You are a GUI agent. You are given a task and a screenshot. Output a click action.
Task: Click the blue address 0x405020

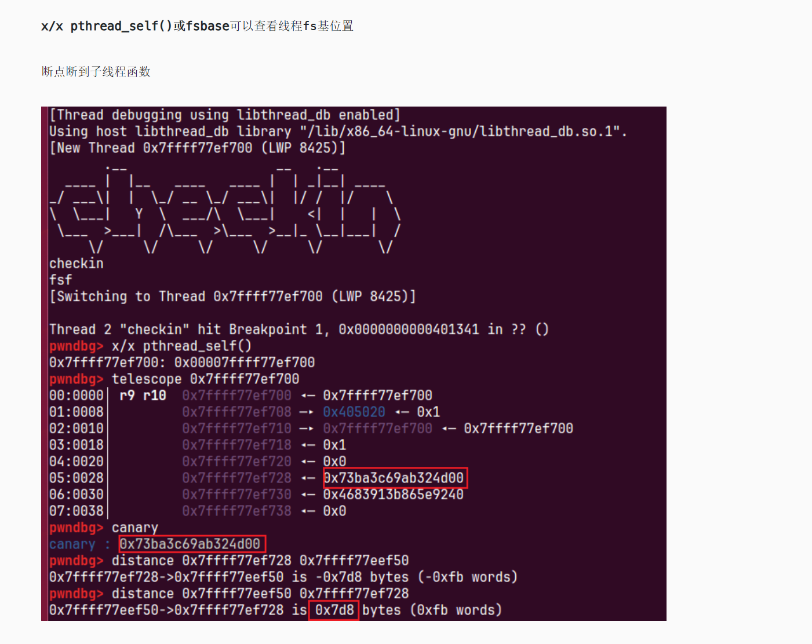(354, 412)
